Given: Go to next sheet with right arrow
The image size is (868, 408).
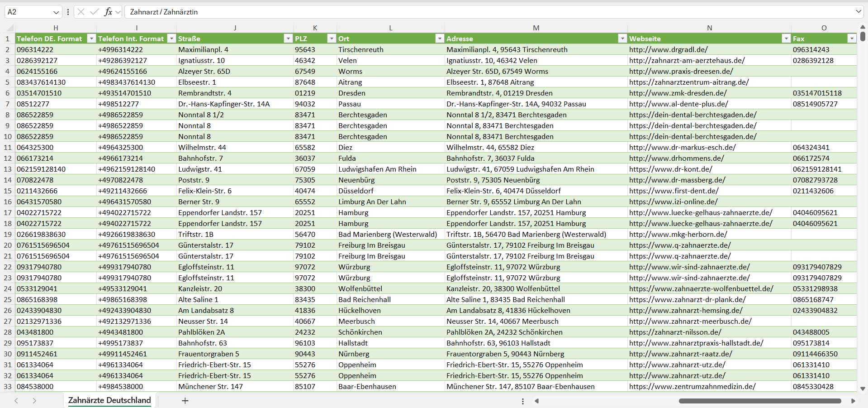Looking at the screenshot, I should (34, 401).
